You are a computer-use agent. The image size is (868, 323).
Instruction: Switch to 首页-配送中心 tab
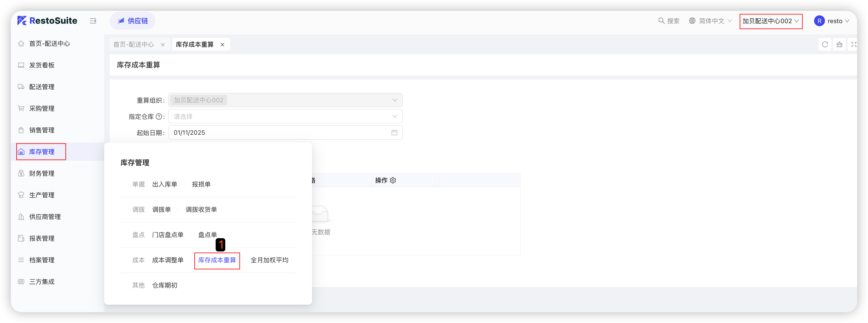pos(133,45)
